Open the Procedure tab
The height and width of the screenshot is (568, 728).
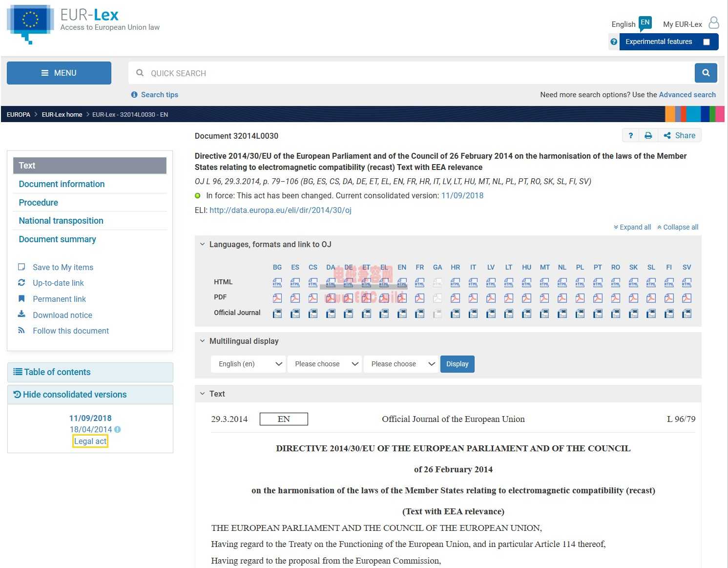pos(38,203)
